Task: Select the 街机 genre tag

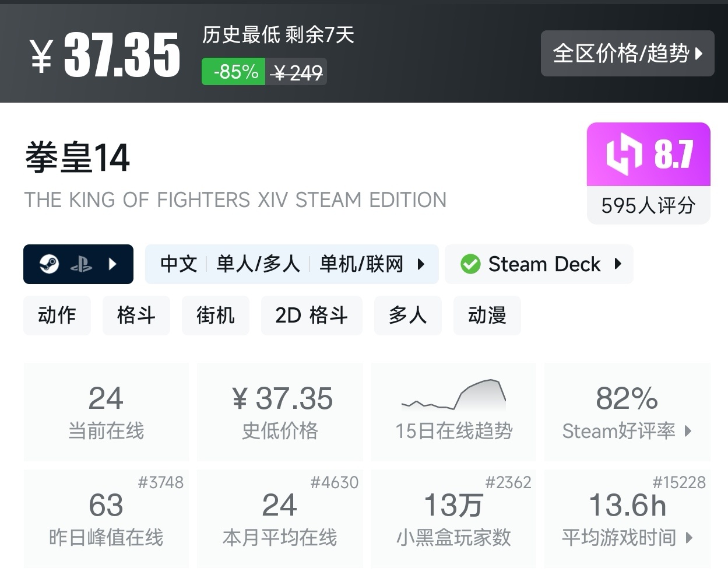Action: tap(216, 316)
